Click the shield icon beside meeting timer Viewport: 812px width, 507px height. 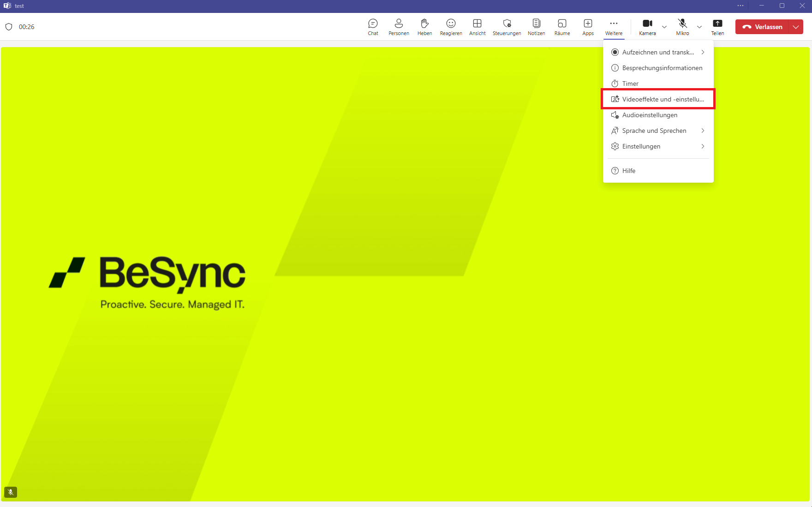[9, 27]
